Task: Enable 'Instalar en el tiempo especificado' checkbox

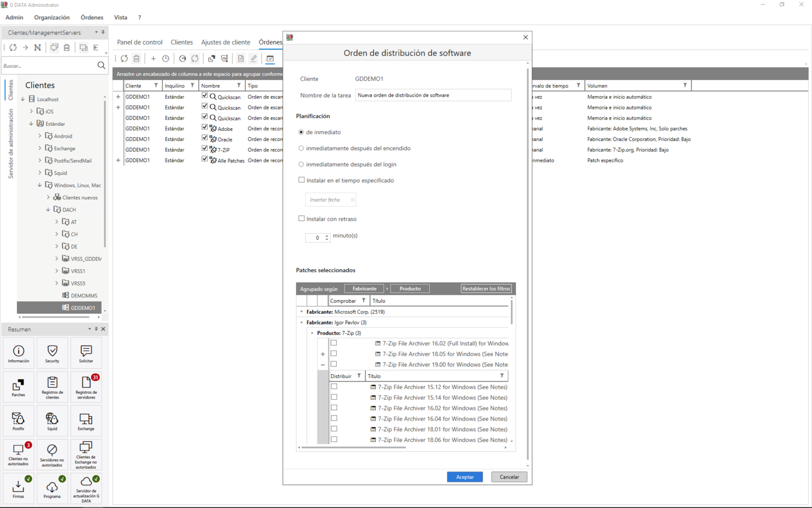Action: pos(301,180)
